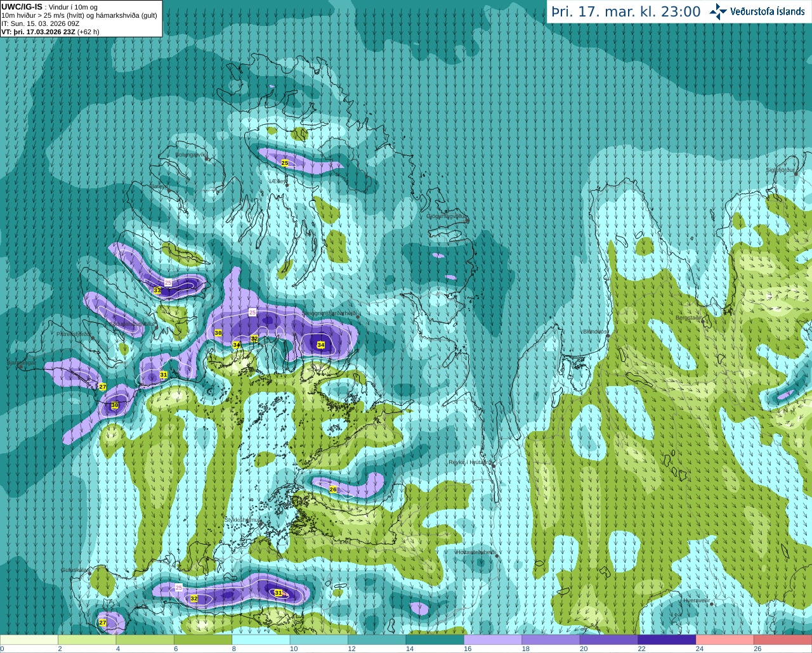Click the yellow 25 gust marker near Æðey

[285, 164]
